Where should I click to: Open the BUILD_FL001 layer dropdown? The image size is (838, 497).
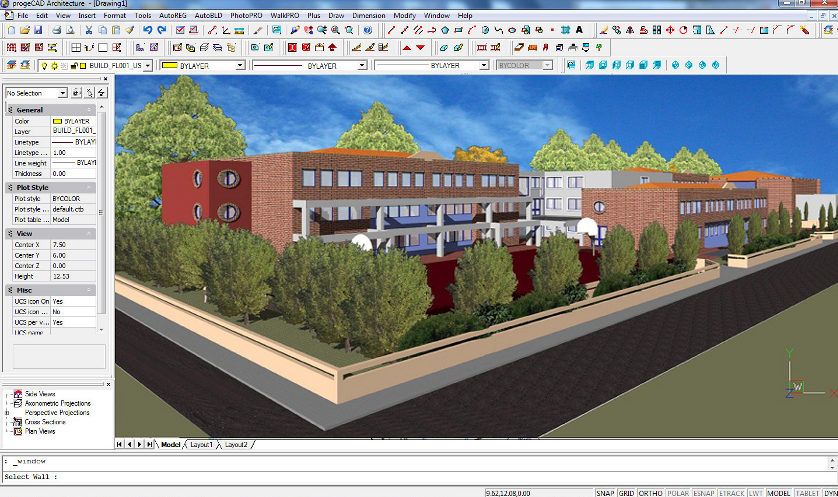pyautogui.click(x=150, y=66)
